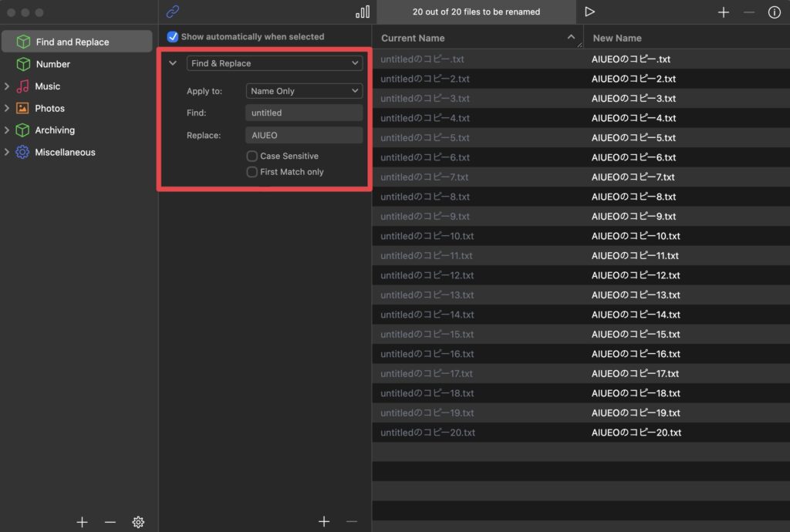790x532 pixels.
Task: Open the Find & Replace action dropdown
Action: [275, 63]
